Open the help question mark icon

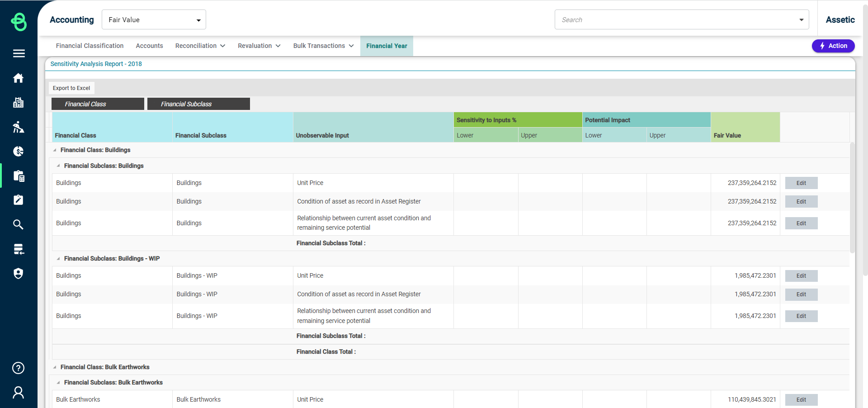(x=19, y=368)
